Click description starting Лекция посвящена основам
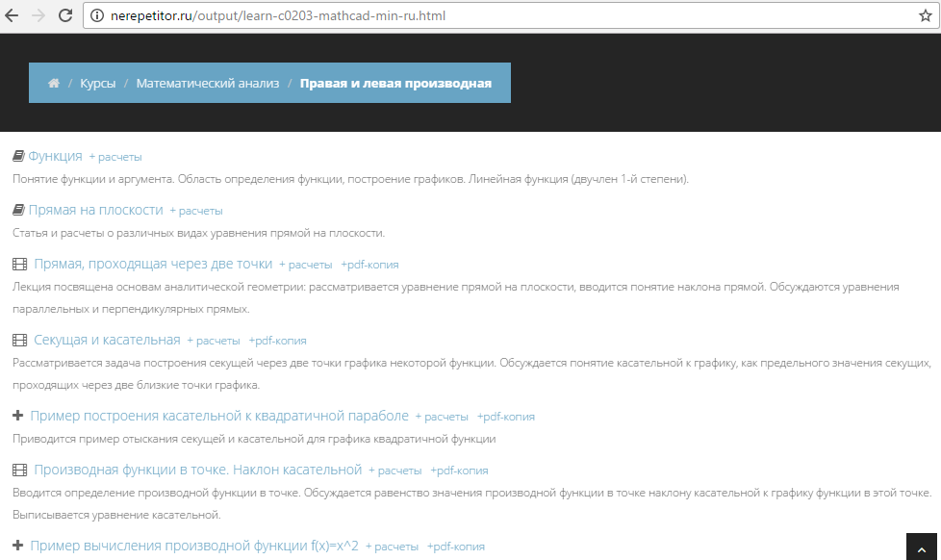 point(456,297)
